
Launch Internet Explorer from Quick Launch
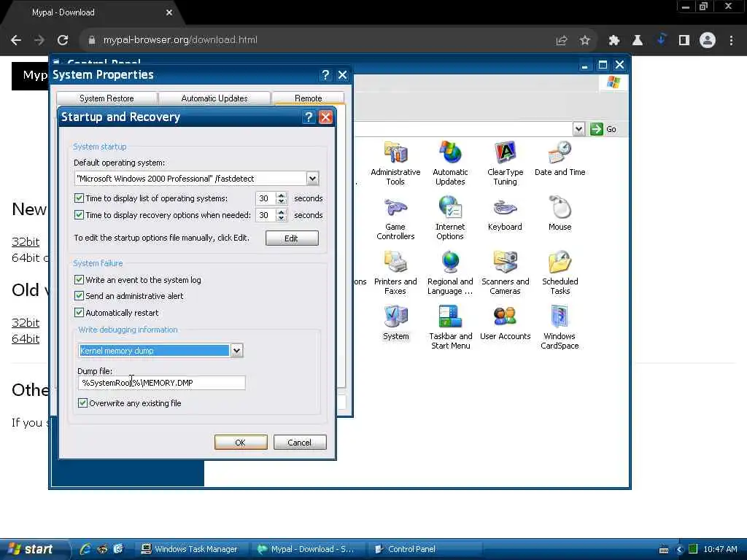coord(85,549)
